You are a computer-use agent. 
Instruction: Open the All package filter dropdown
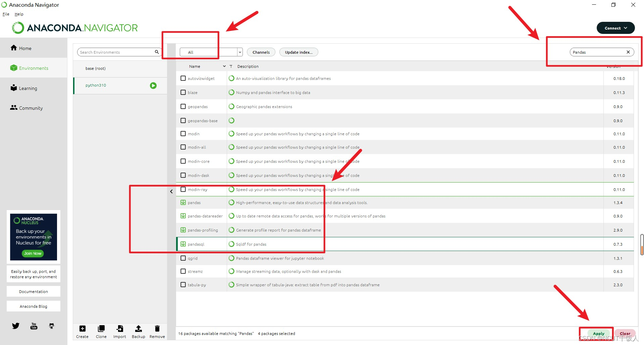[x=211, y=52]
